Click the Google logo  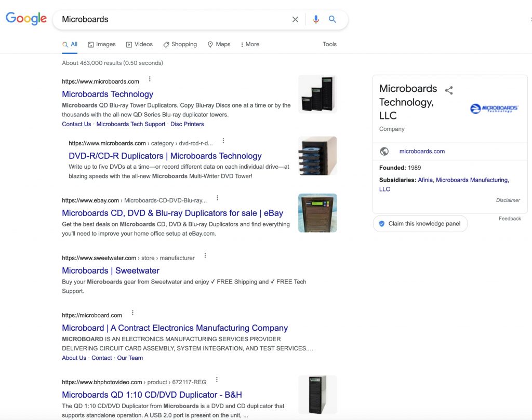pyautogui.click(x=26, y=19)
